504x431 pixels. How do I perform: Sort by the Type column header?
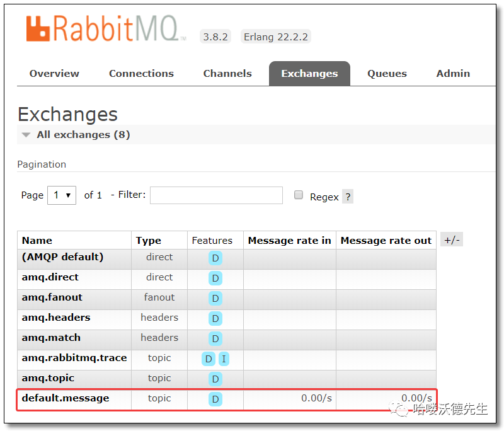(149, 241)
